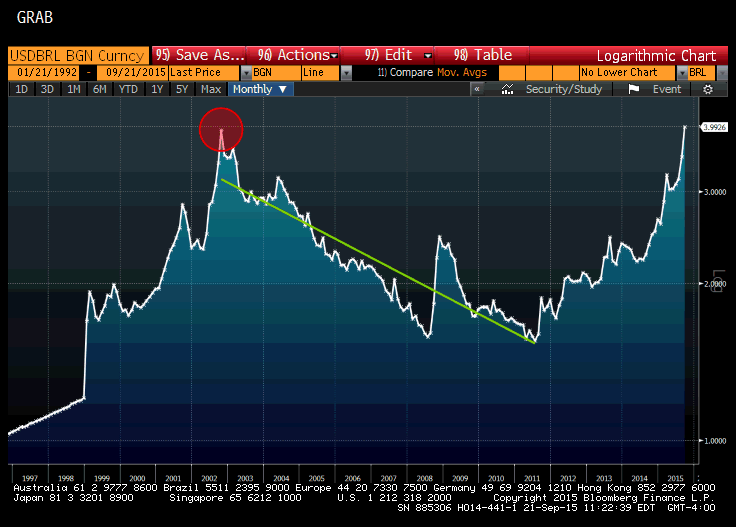Viewport: 736px width, 527px height.
Task: Select the YTD time range
Action: [128, 89]
